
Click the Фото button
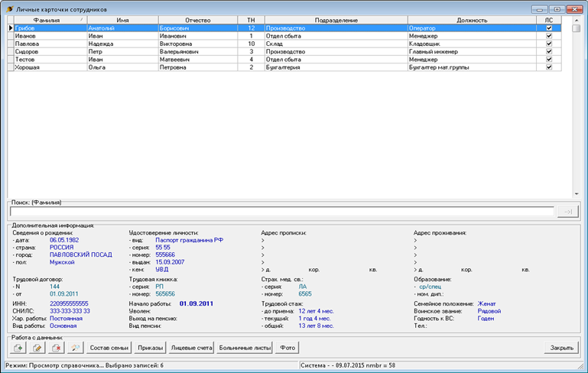pyautogui.click(x=288, y=348)
